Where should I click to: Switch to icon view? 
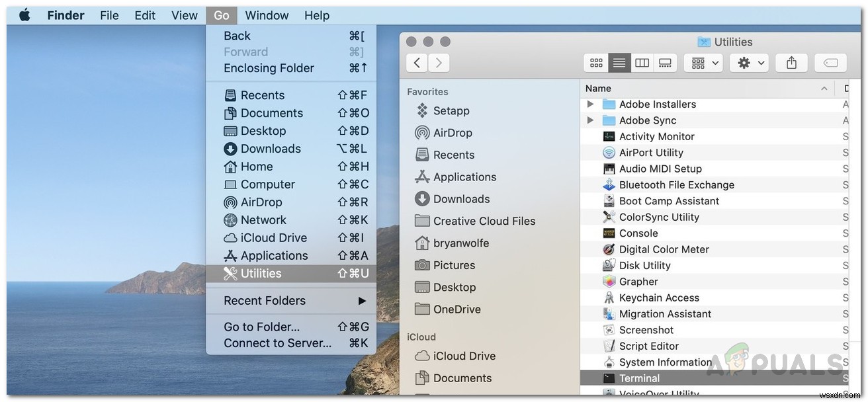(x=595, y=62)
